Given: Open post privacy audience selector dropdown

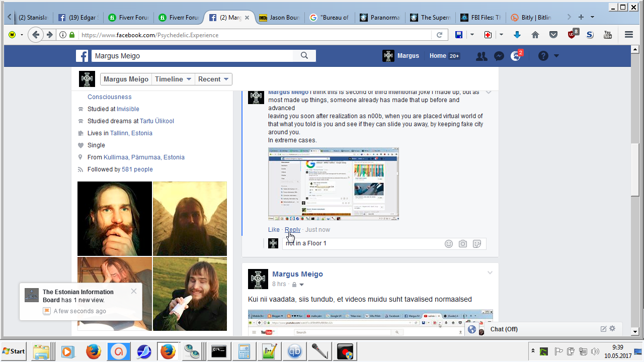Looking at the screenshot, I should (298, 285).
